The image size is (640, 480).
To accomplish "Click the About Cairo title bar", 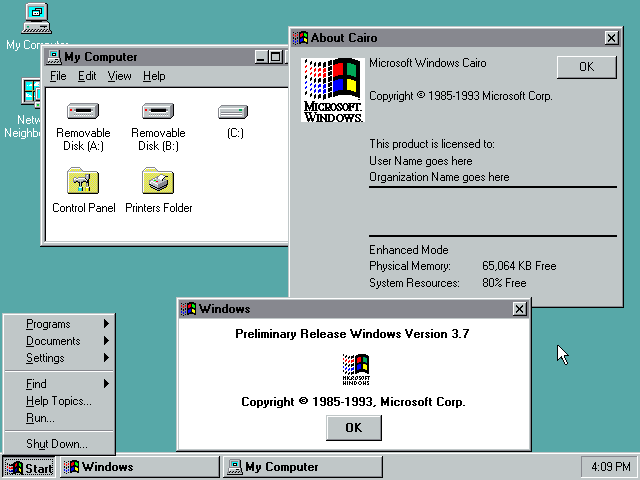I will click(x=455, y=38).
